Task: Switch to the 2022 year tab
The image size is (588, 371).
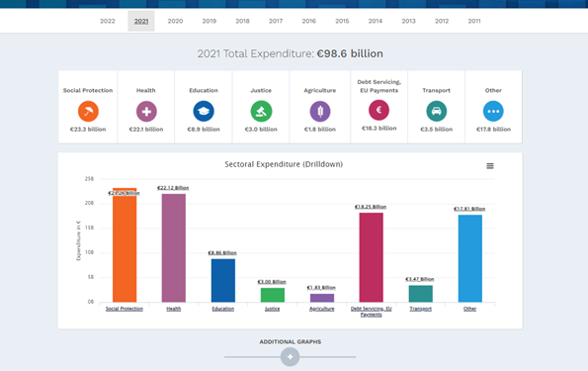Action: click(x=108, y=21)
